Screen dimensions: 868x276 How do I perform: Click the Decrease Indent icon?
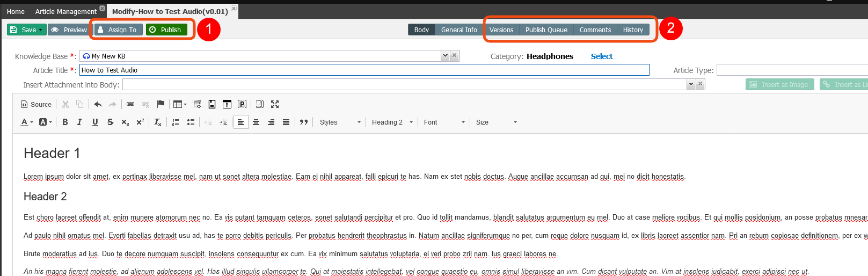tap(208, 122)
